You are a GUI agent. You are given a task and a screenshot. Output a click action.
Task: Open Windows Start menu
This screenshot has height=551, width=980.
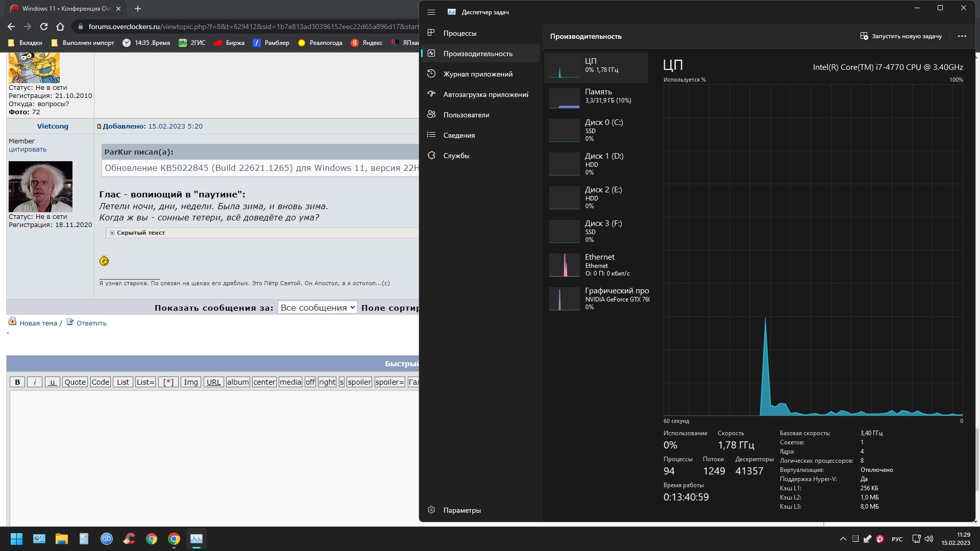pyautogui.click(x=16, y=539)
